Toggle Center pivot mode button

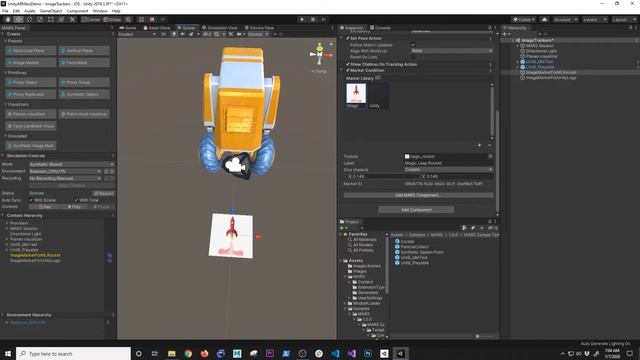coord(91,19)
